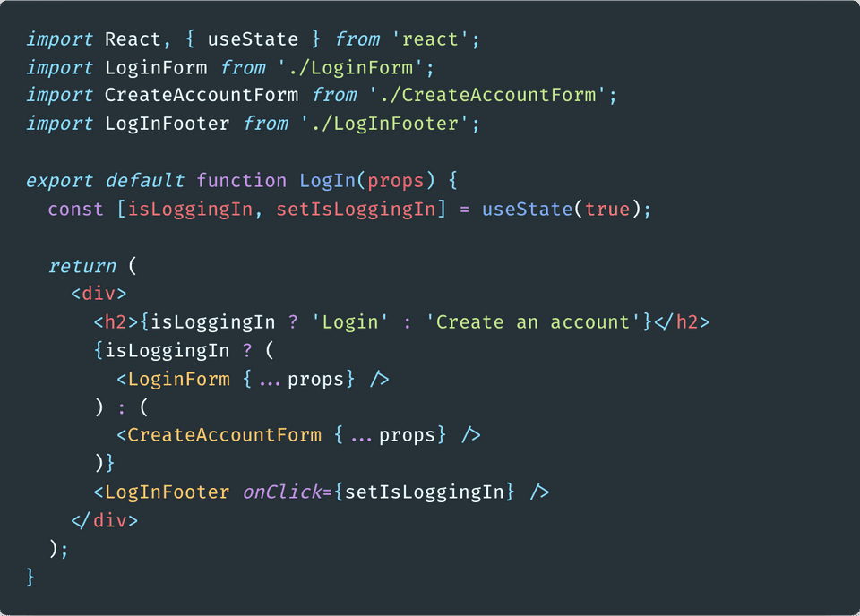Click the default keyword

click(x=145, y=181)
